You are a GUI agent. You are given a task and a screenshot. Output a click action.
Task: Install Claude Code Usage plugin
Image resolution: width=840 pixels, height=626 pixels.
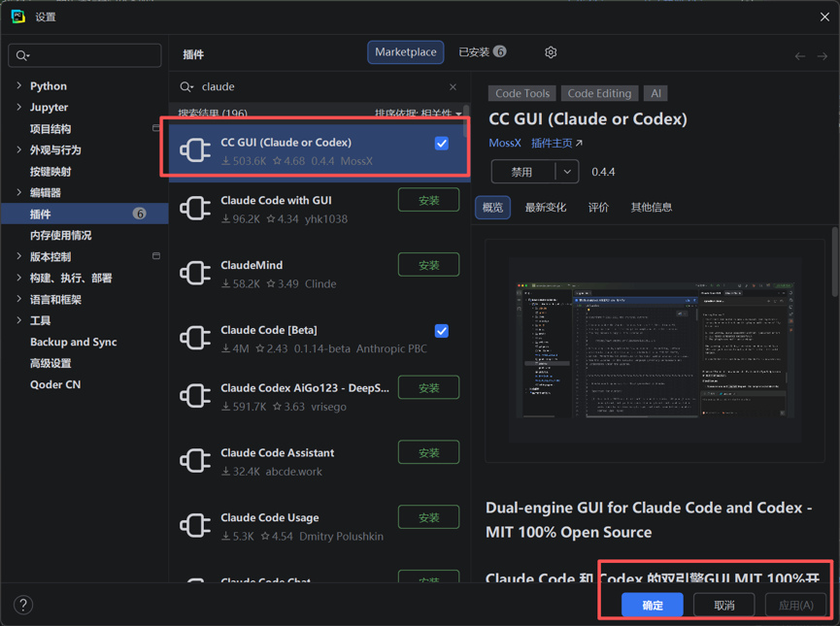click(428, 517)
